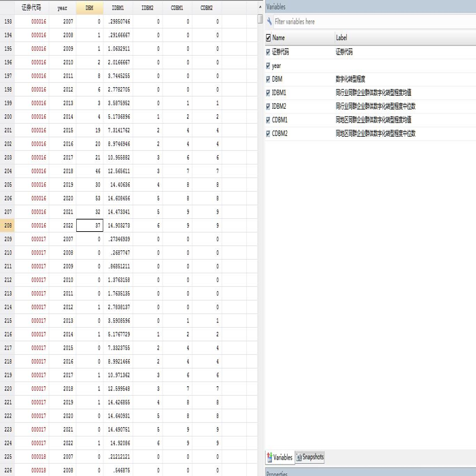Click DBM value 53 in row 206
Viewport: 476px width, 476px height.
[x=90, y=199]
